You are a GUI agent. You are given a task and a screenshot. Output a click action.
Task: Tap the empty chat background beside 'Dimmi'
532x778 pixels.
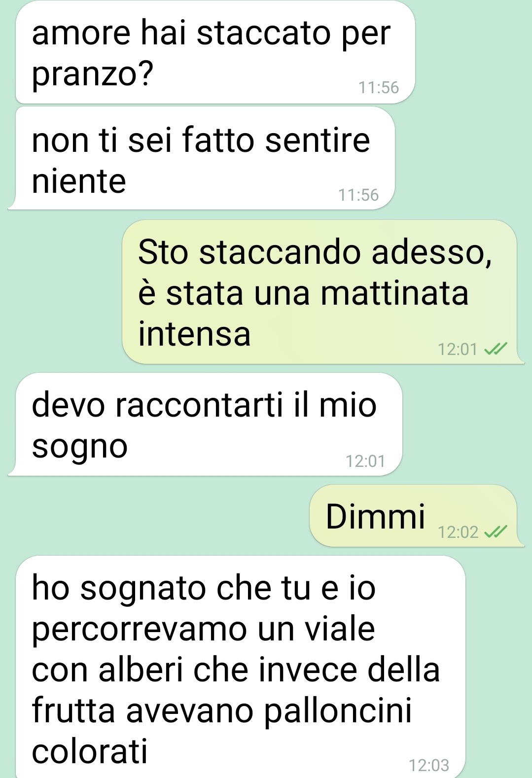158,516
